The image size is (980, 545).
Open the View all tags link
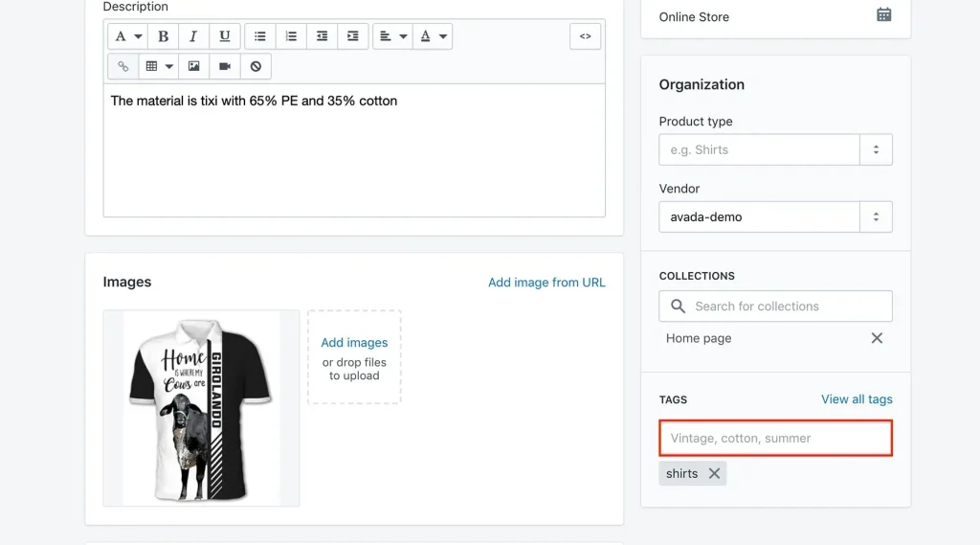pos(857,399)
